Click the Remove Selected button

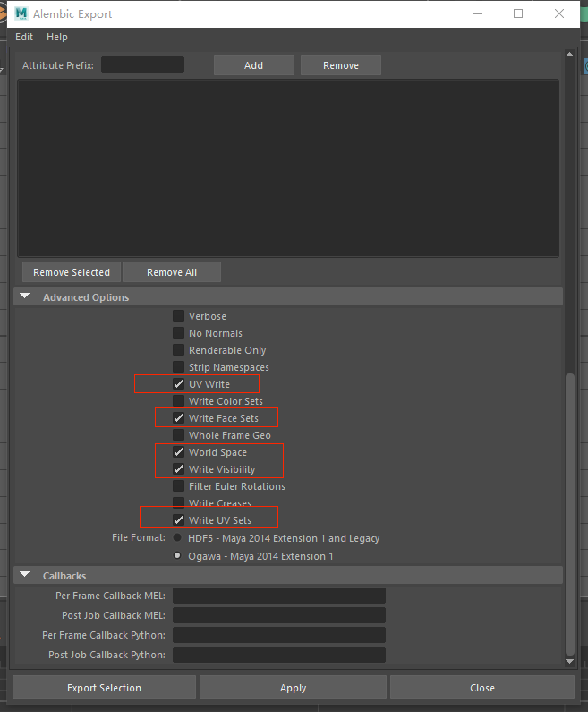(72, 272)
